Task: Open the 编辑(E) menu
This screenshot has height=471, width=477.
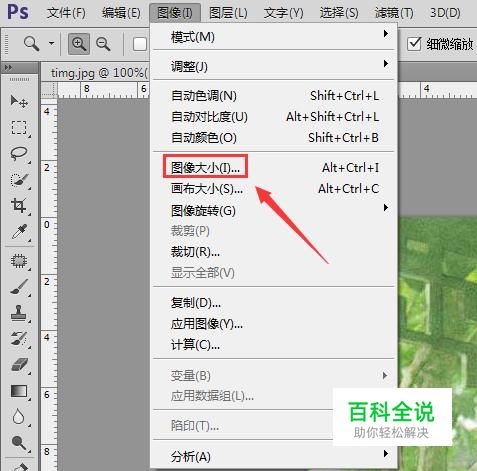Action: click(x=121, y=13)
